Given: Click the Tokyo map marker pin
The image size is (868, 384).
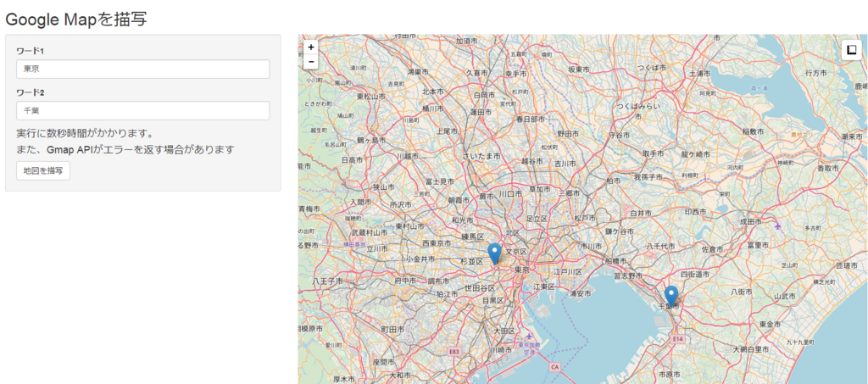Looking at the screenshot, I should (x=495, y=253).
